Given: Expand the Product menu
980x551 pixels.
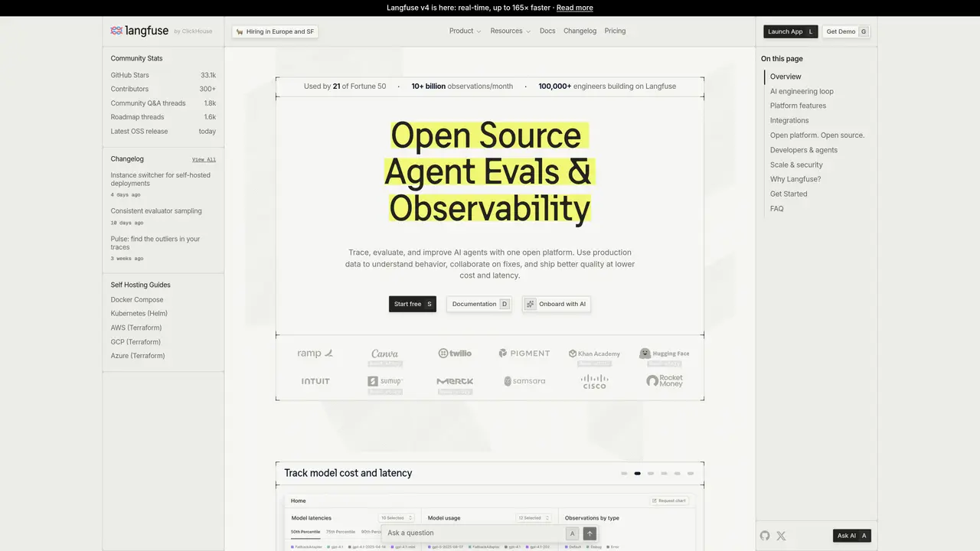Looking at the screenshot, I should click(x=465, y=31).
